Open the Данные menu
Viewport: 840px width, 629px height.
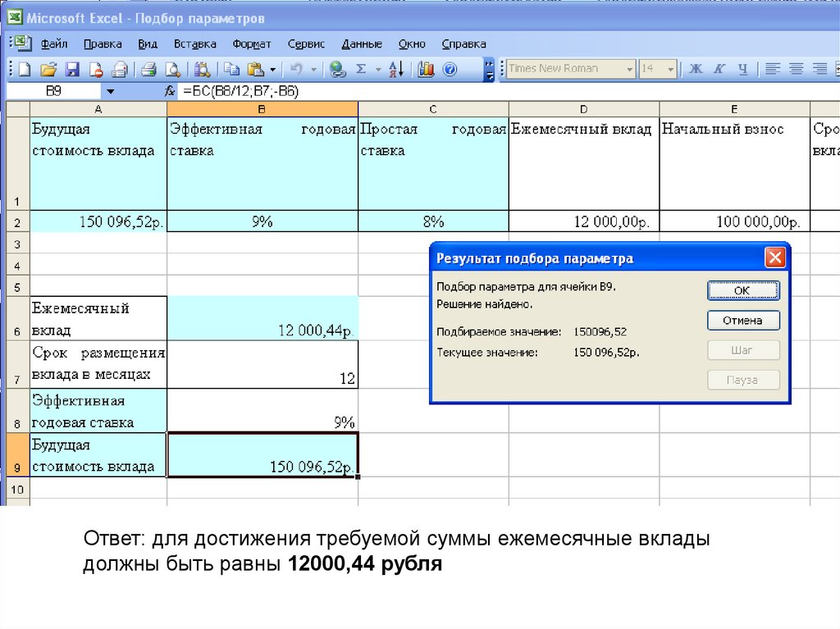[x=362, y=44]
